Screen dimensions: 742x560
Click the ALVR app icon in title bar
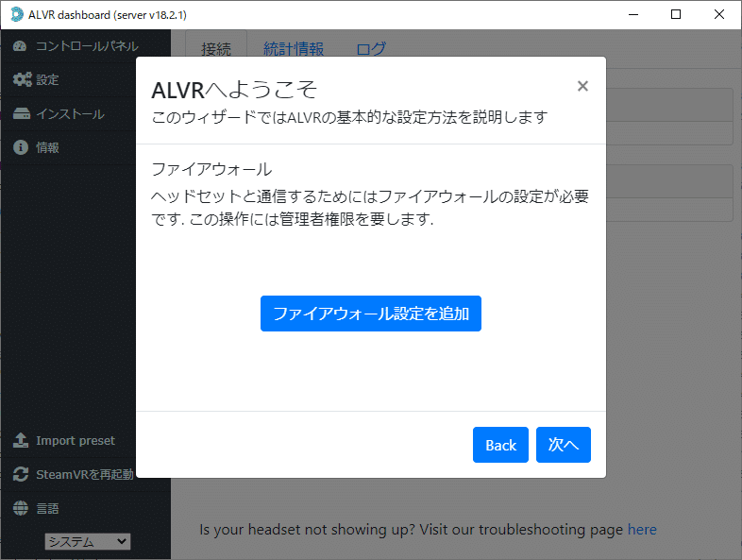point(17,15)
